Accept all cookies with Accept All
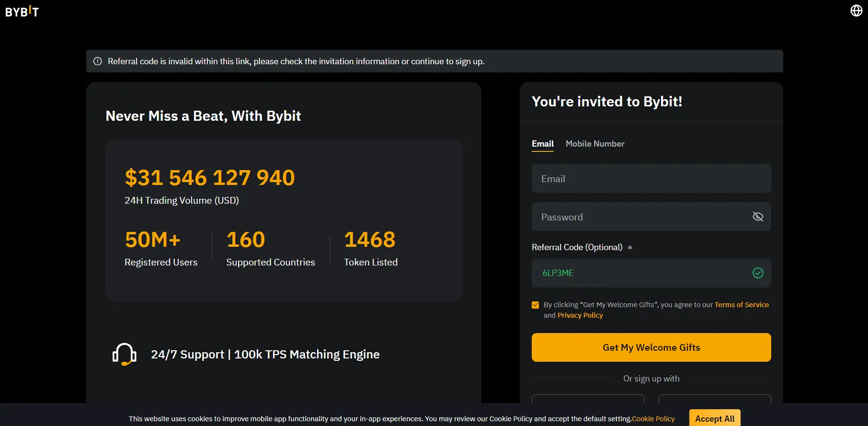The width and height of the screenshot is (868, 426). coord(715,418)
